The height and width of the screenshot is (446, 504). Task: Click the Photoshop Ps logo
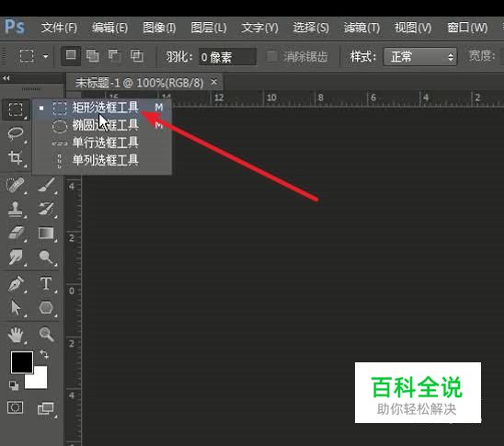pyautogui.click(x=15, y=27)
